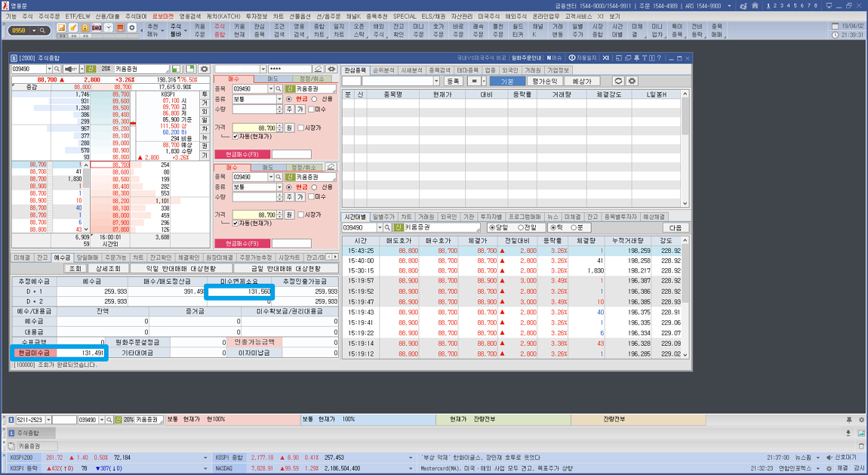Image resolution: width=868 pixels, height=475 pixels.
Task: Click the first green layout icon beside stock name
Action: [x=175, y=69]
